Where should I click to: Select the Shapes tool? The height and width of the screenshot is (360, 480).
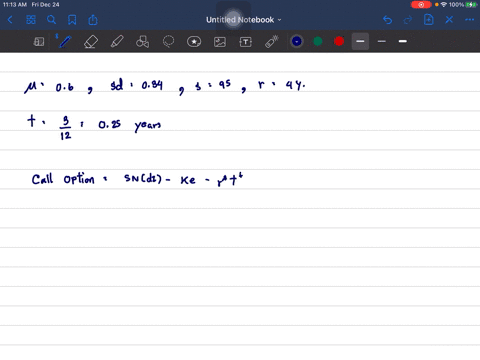(x=142, y=42)
